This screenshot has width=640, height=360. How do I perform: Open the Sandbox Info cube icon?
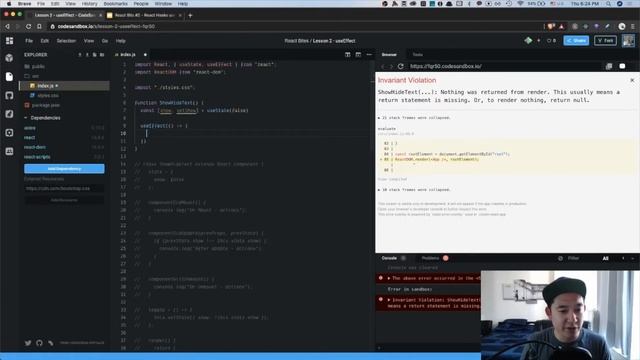click(x=9, y=58)
